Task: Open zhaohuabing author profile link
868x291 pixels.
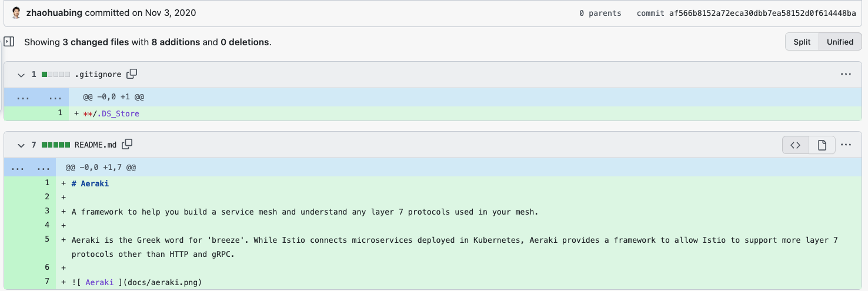Action: pos(54,12)
